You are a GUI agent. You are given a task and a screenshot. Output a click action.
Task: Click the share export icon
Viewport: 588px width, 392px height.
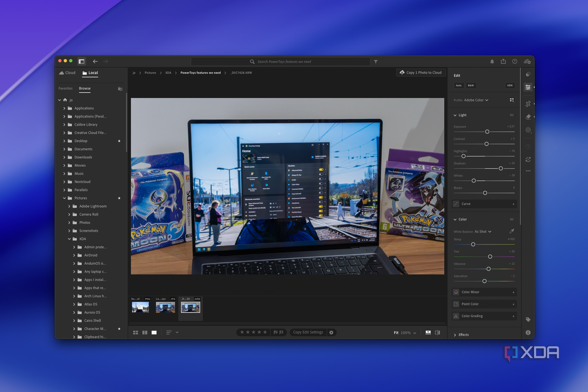click(503, 61)
